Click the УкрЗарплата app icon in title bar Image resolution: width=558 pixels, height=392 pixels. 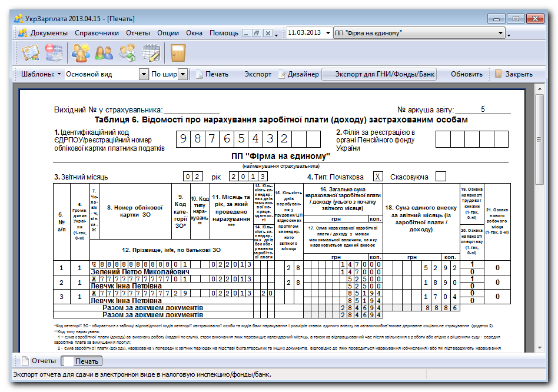(x=18, y=18)
